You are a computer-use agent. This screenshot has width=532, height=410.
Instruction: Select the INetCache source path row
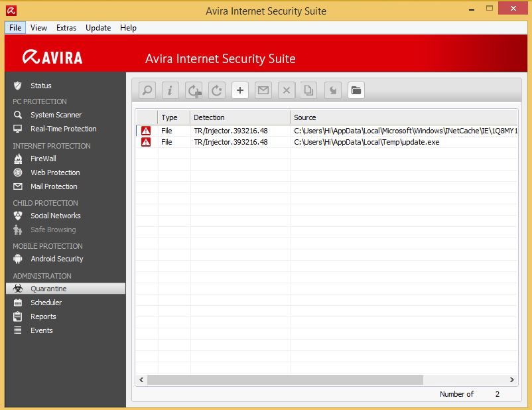tap(405, 131)
